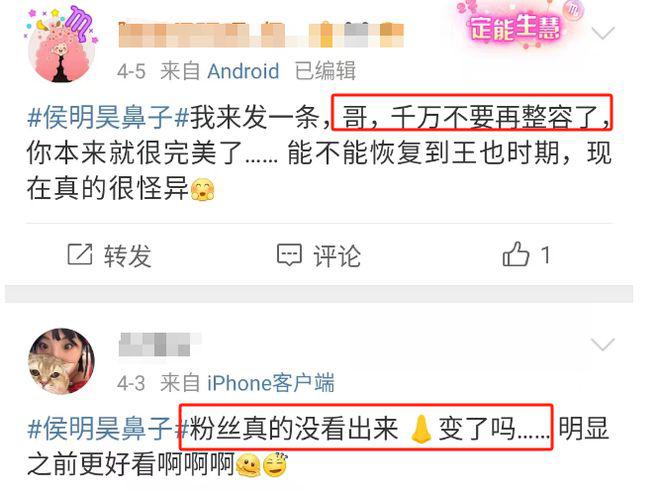Tap the nose emoji in second post

[x=421, y=429]
